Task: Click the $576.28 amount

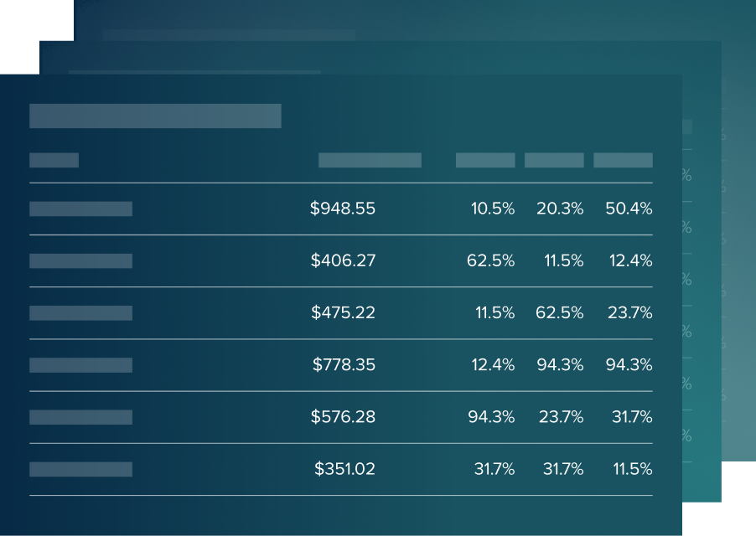Action: point(343,416)
